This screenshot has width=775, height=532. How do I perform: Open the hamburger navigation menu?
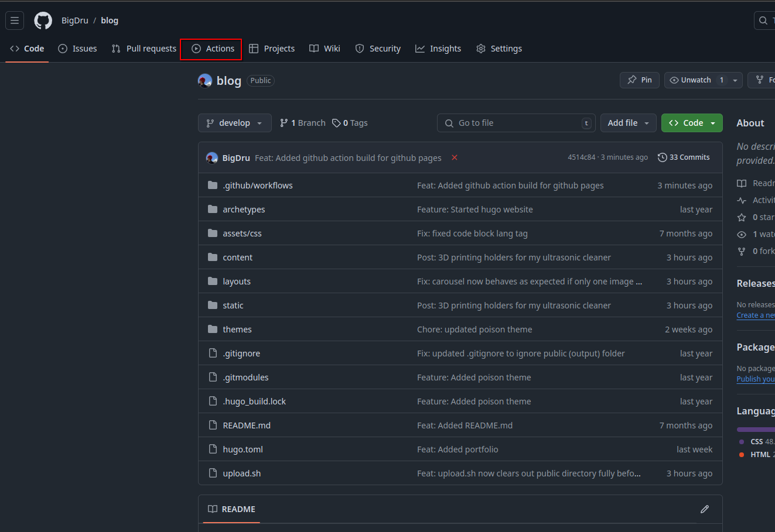point(15,20)
